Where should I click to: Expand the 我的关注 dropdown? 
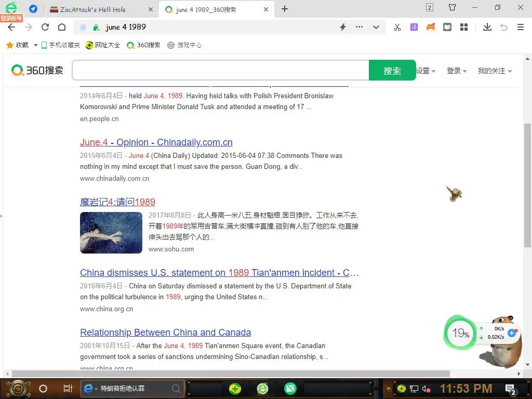pyautogui.click(x=495, y=71)
